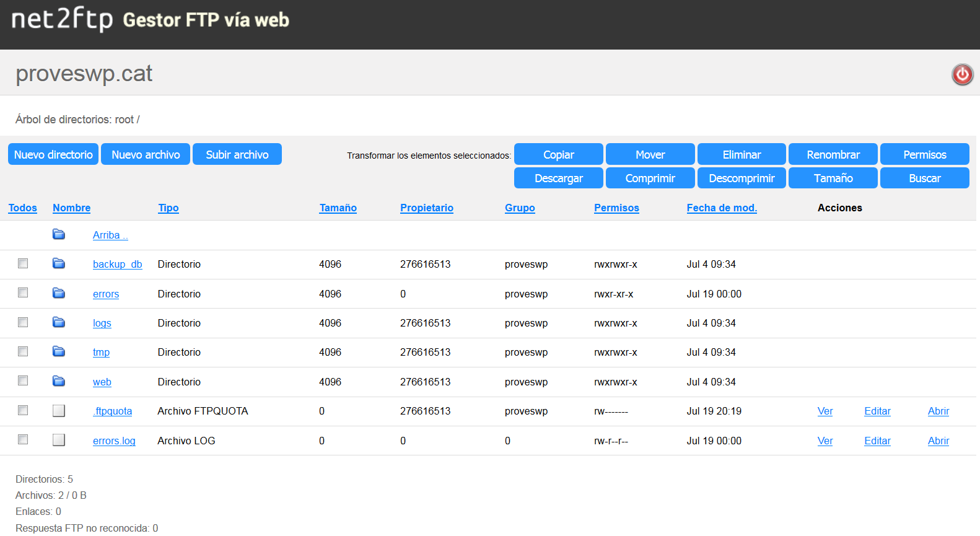Tick the errors.log file checkbox
The width and height of the screenshot is (980, 536).
(x=23, y=439)
